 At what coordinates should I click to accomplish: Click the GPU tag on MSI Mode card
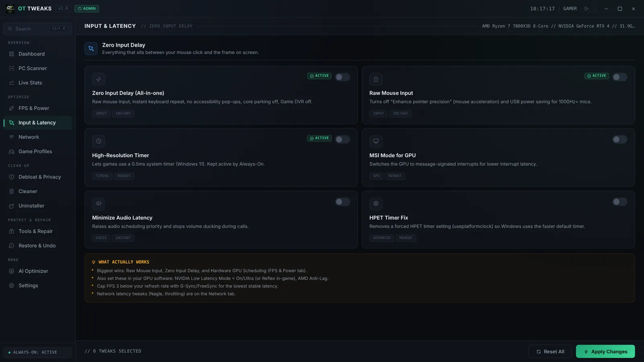pos(376,176)
